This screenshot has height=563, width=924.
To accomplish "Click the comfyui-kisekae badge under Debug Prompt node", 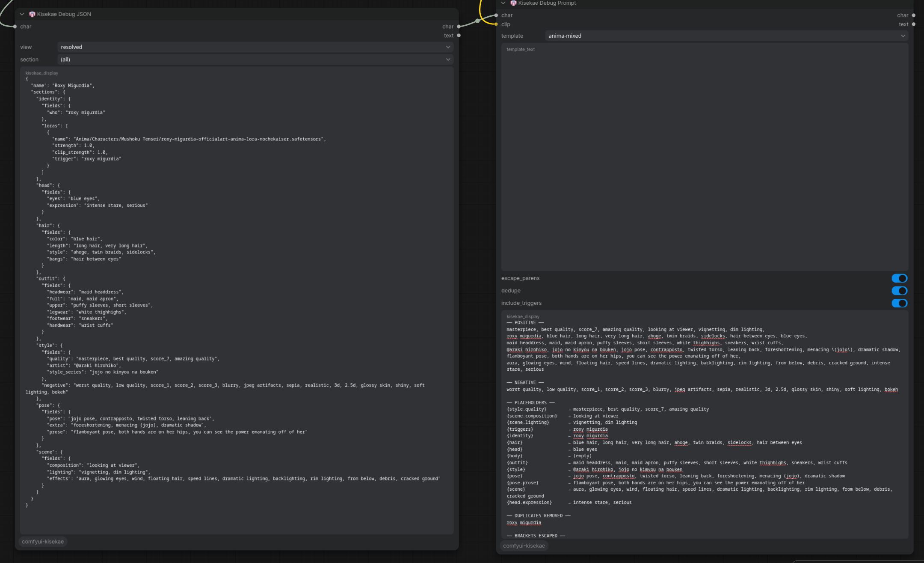I will 524,546.
